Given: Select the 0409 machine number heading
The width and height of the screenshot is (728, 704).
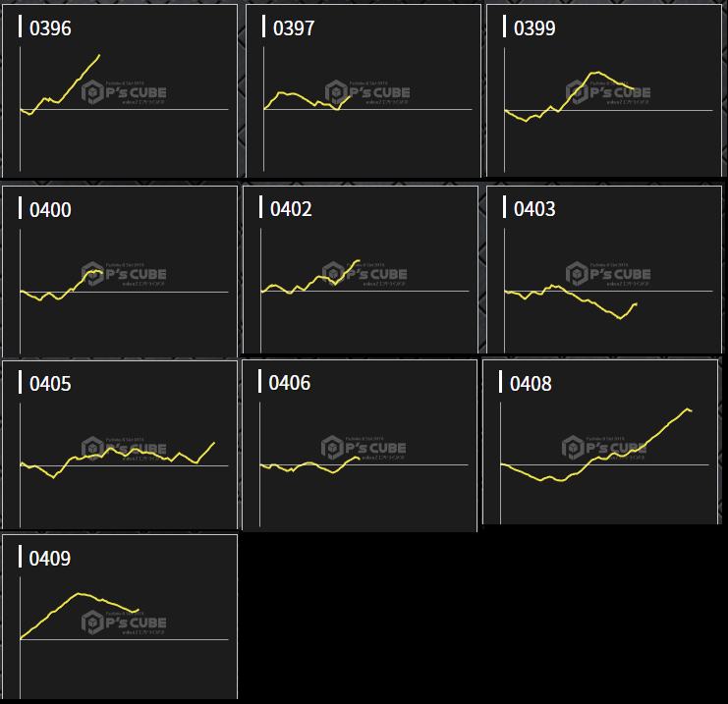Looking at the screenshot, I should (x=50, y=559).
